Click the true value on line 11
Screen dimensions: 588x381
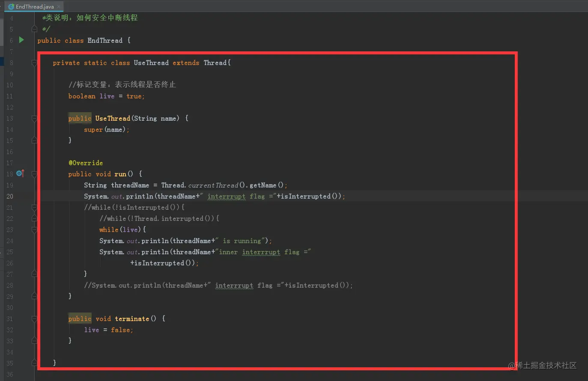pos(134,96)
